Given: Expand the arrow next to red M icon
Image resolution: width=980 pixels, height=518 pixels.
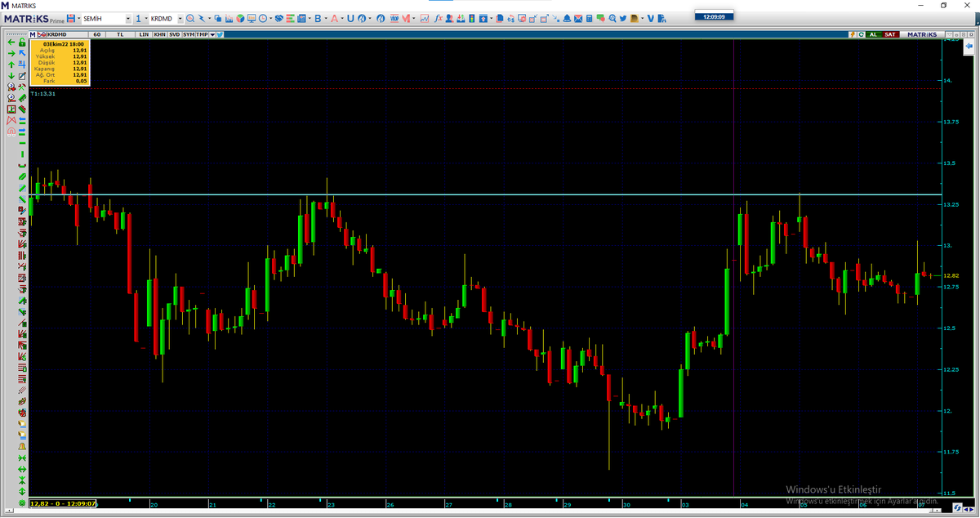Looking at the screenshot, I should (x=414, y=19).
